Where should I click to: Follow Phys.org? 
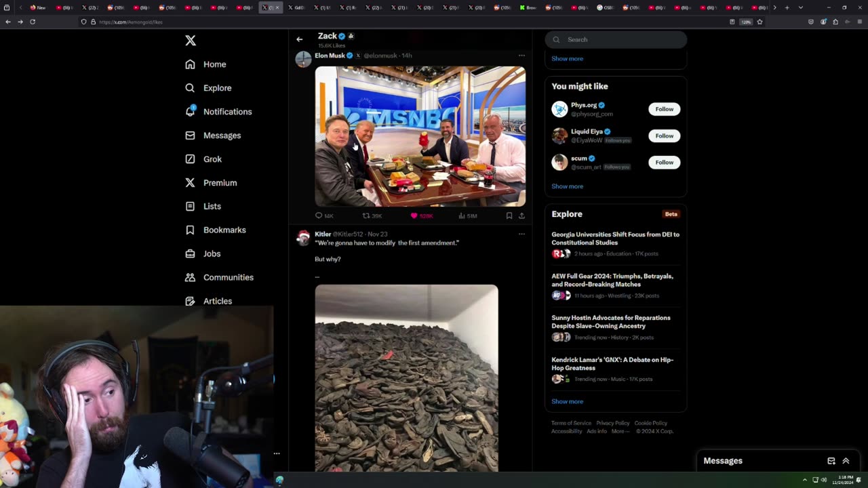tap(664, 109)
